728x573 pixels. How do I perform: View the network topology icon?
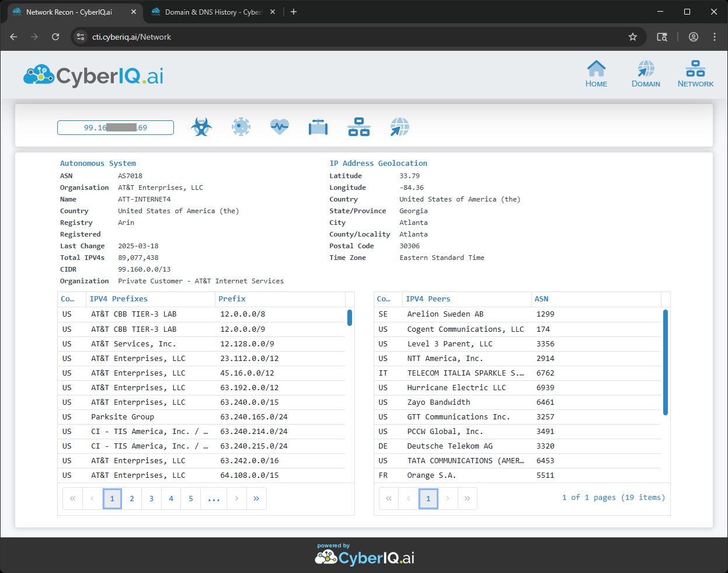point(358,126)
